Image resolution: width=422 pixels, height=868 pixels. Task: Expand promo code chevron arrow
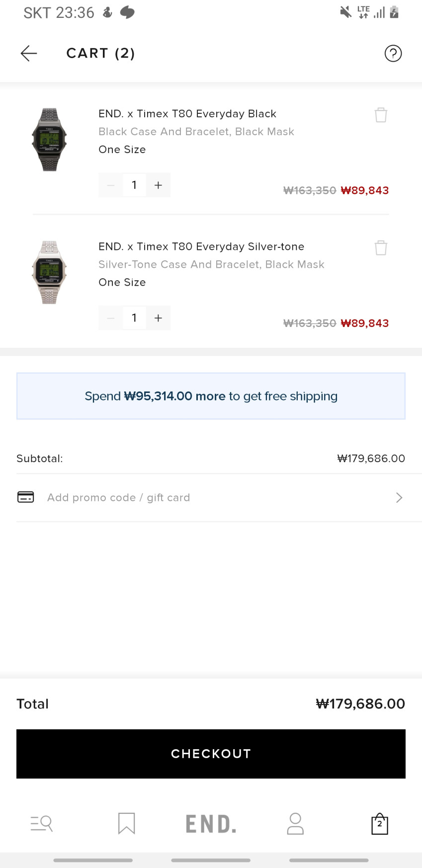399,497
